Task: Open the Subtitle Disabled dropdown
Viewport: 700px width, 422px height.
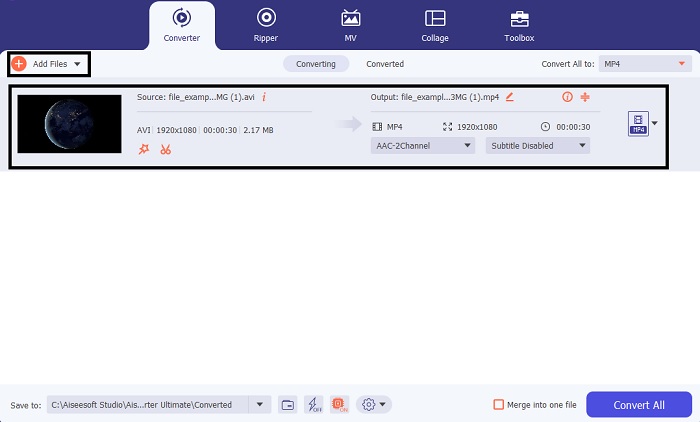Action: tap(538, 145)
